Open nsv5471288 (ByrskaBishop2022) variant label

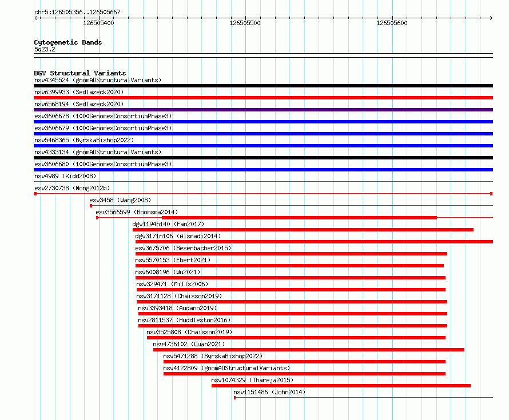[x=213, y=356]
